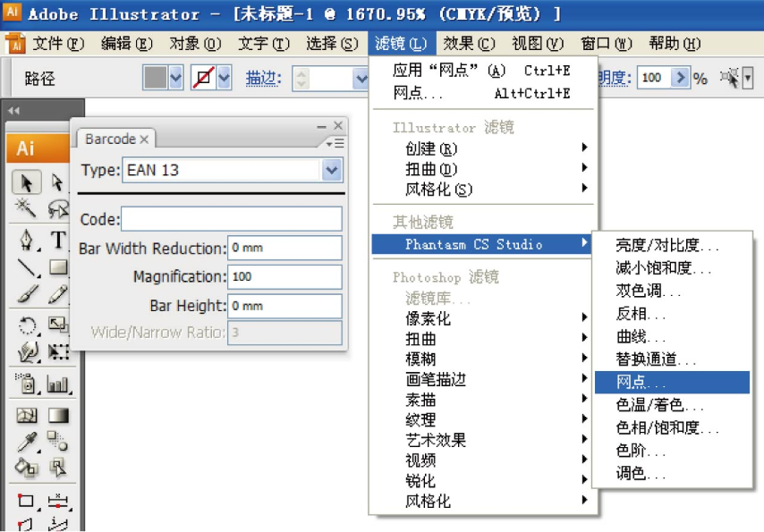Select the Column Graph tool

tap(57, 384)
